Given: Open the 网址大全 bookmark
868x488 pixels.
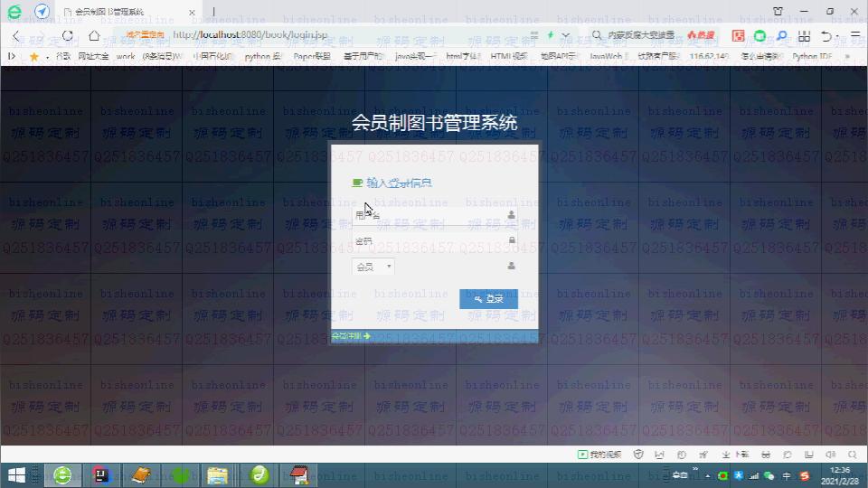Looking at the screenshot, I should (x=93, y=56).
